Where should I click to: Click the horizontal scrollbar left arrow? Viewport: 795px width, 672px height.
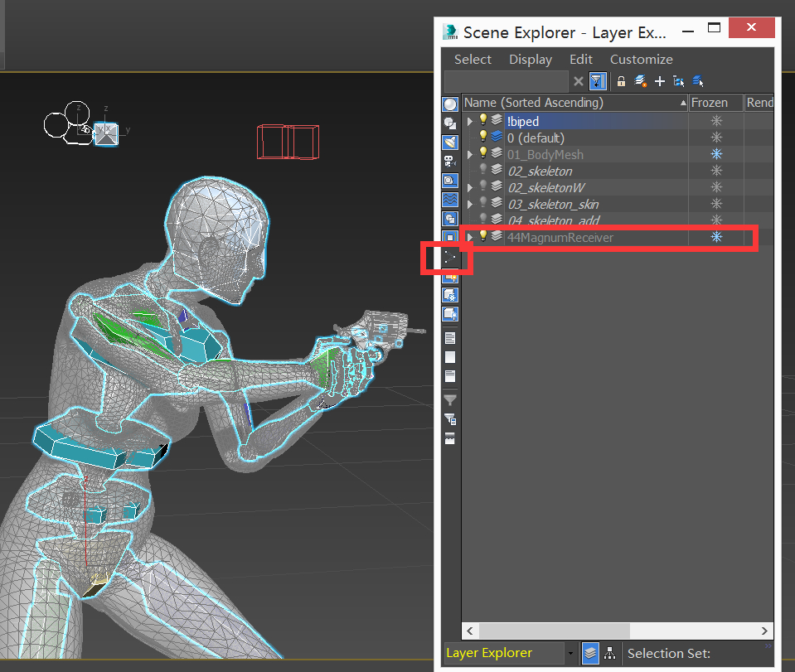[470, 631]
